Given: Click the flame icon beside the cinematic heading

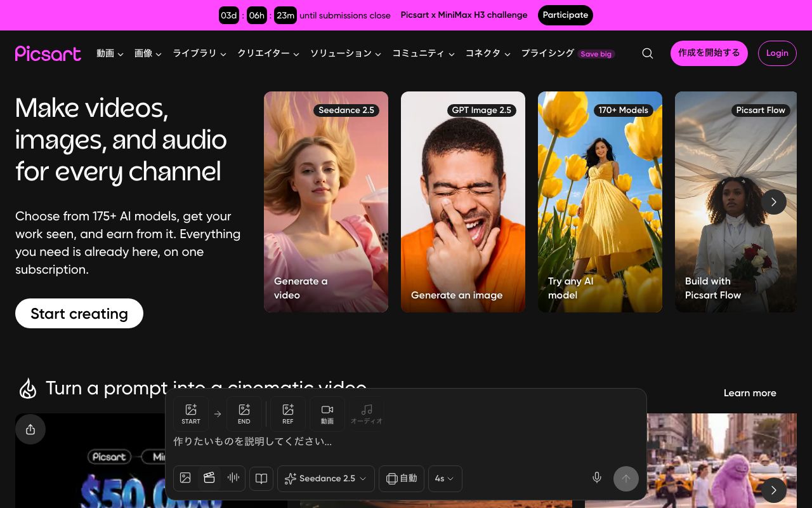Looking at the screenshot, I should pyautogui.click(x=28, y=388).
